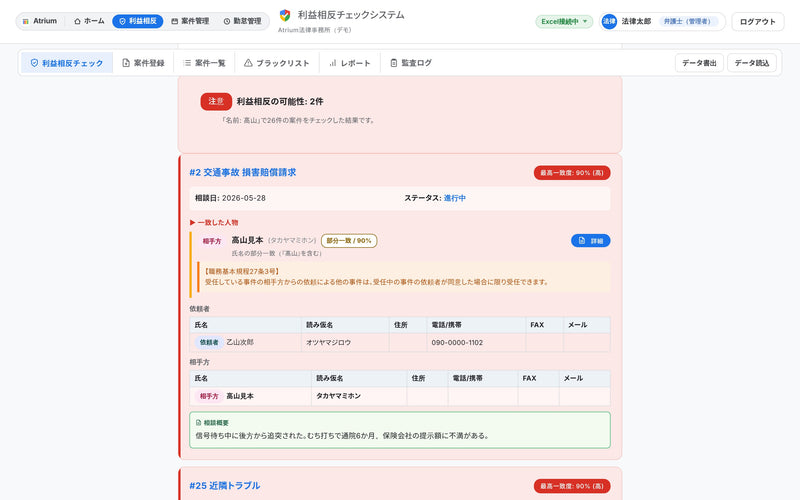This screenshot has height=500, width=800.
Task: Open case link #2 交通事故 損害賠償請求
Action: pos(242,172)
